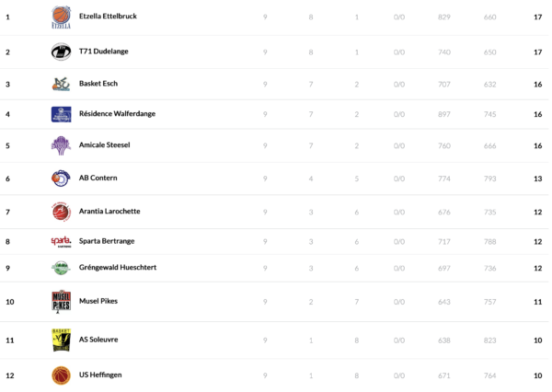Click the US Heffingen team logo
Viewport: 552px width, 392px height.
point(61,375)
